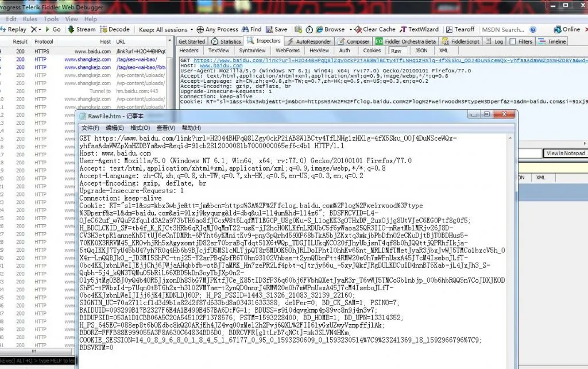
Task: Sort sessions by Result column header
Action: [x=20, y=41]
